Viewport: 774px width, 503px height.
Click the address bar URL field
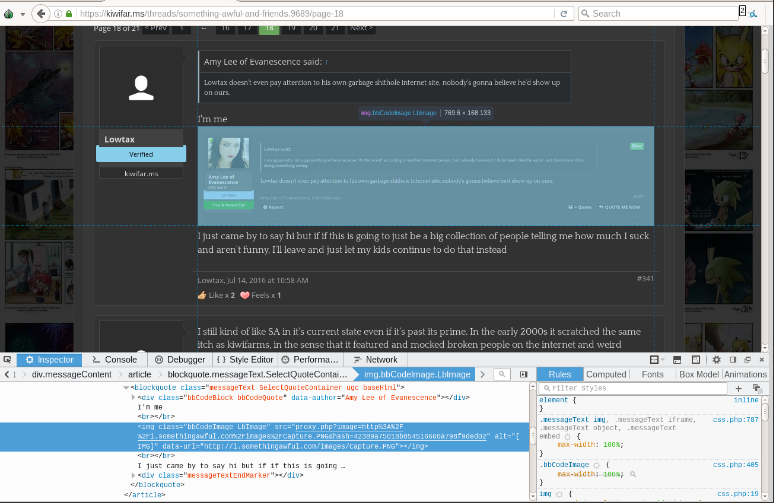[x=316, y=14]
